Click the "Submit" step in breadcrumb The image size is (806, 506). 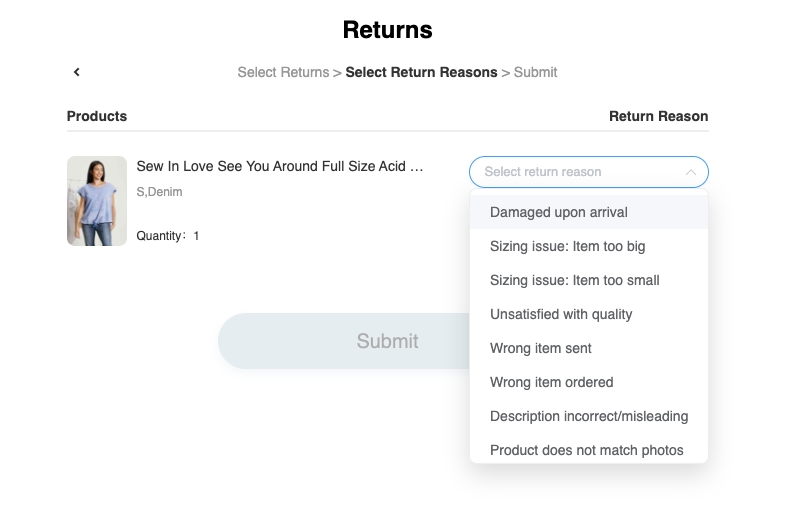click(x=536, y=72)
